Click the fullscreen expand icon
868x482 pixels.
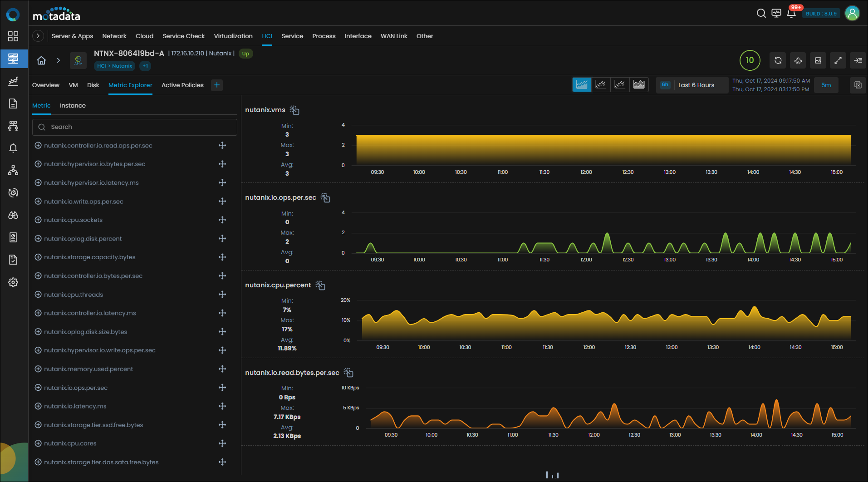838,60
